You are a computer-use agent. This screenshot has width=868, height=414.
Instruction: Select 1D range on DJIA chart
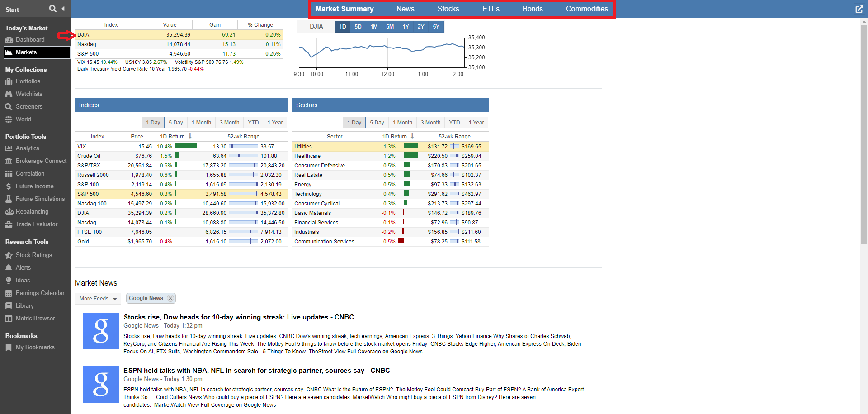(x=343, y=27)
